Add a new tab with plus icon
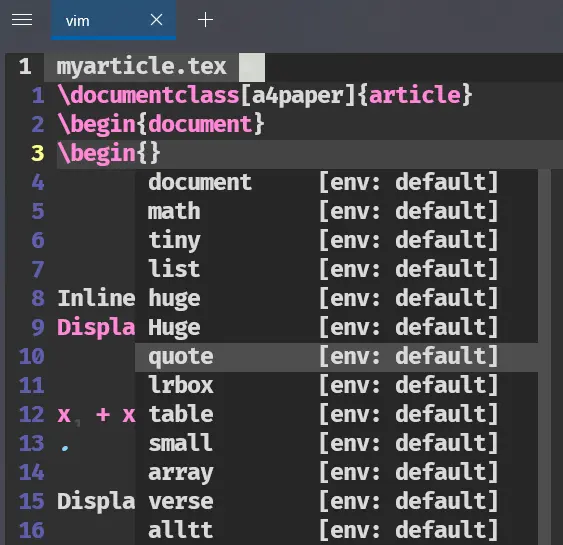Image resolution: width=563 pixels, height=545 pixels. [x=205, y=20]
